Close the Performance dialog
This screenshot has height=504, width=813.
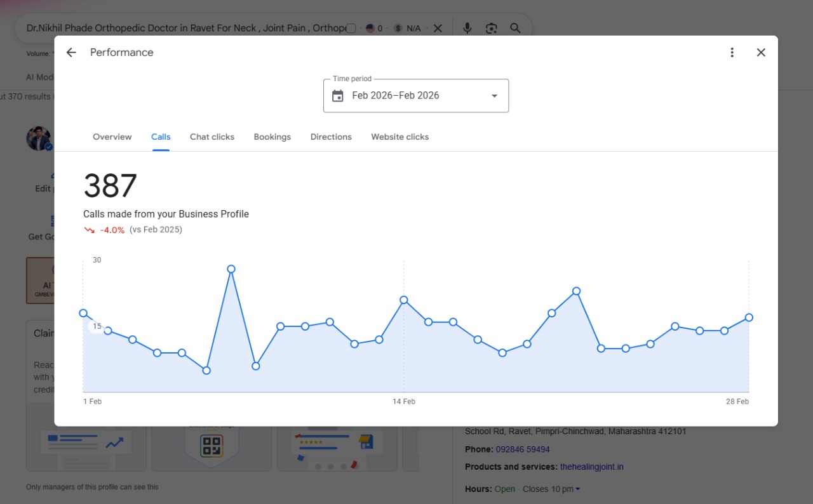point(761,53)
